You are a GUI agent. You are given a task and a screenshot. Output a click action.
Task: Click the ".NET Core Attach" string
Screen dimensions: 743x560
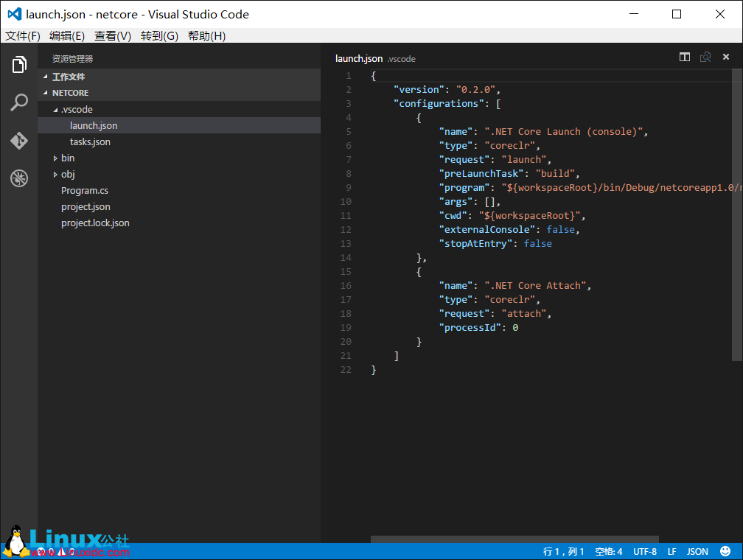pos(535,286)
